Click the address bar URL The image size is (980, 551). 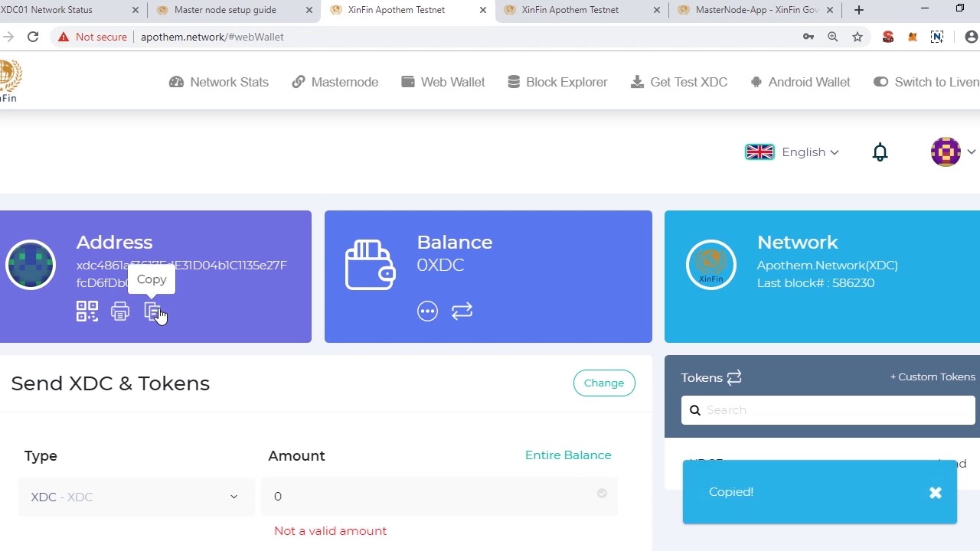[212, 37]
